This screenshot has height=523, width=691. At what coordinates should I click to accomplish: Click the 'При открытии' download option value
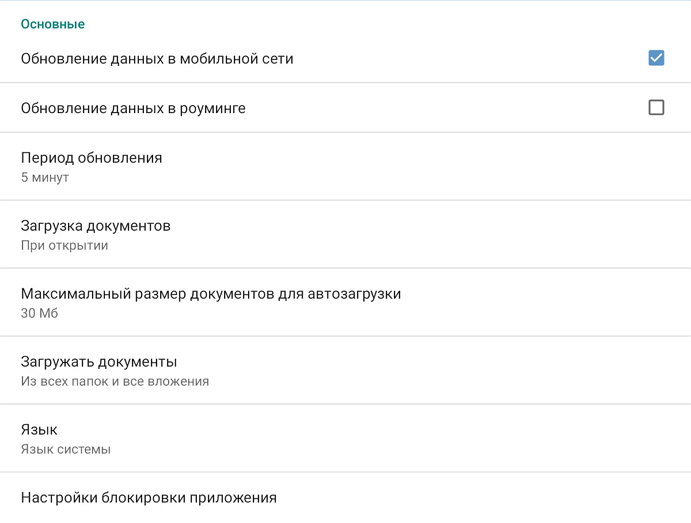point(64,246)
